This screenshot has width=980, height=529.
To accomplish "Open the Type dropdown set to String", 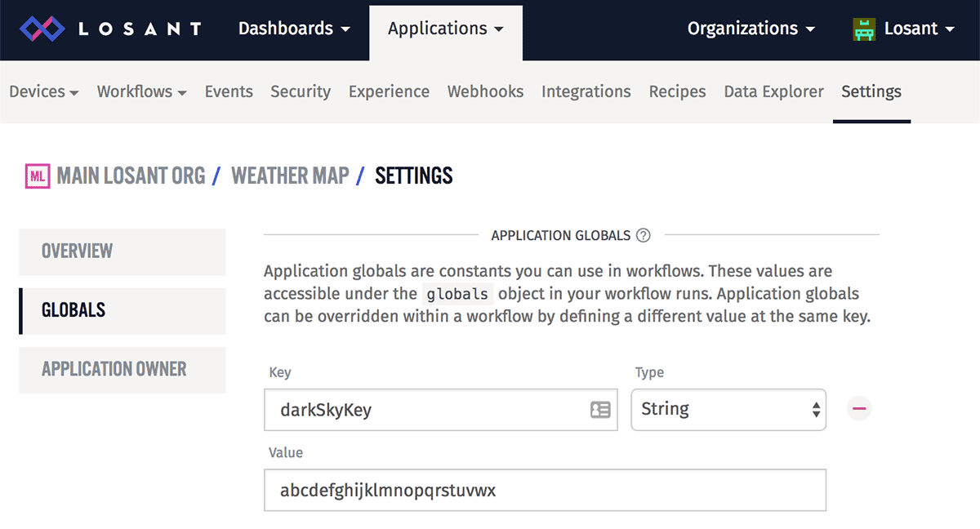I will pos(728,409).
